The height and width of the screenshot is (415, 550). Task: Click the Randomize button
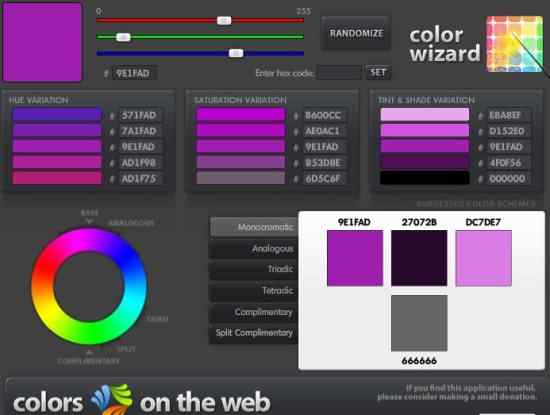pos(356,33)
